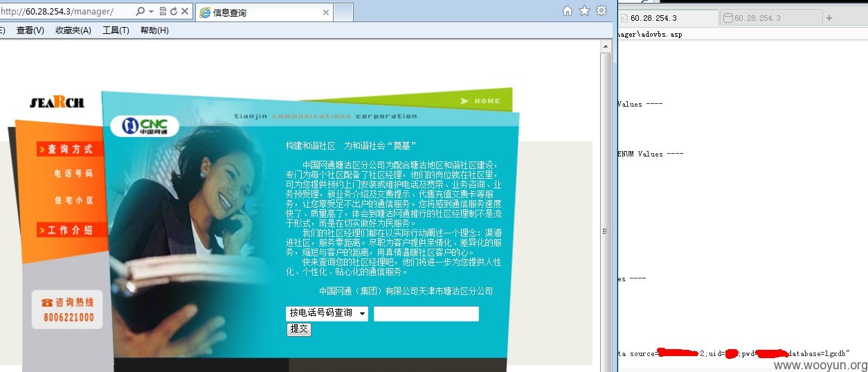Viewport: 868px width, 372px height.
Task: Choose 电话号码 query option
Action: pos(73,174)
